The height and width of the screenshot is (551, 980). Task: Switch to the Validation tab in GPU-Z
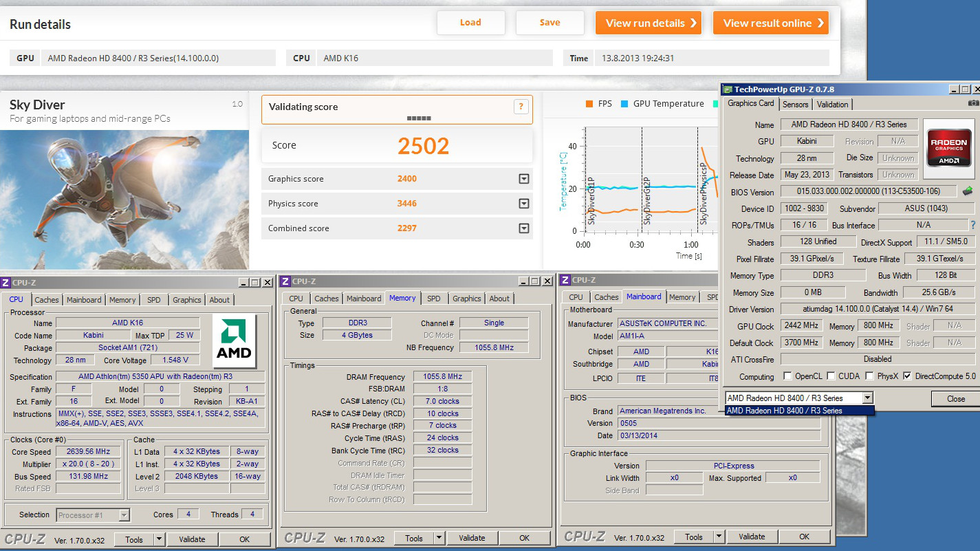coord(832,105)
